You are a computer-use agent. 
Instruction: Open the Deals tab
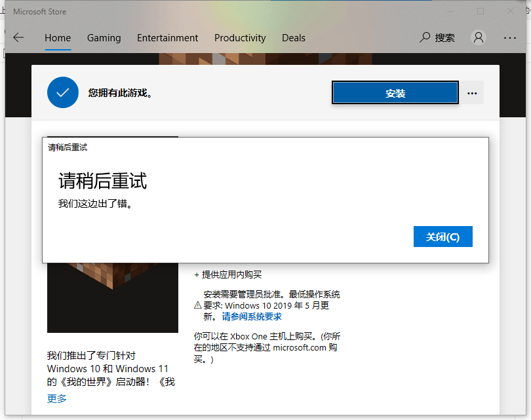pyautogui.click(x=294, y=38)
